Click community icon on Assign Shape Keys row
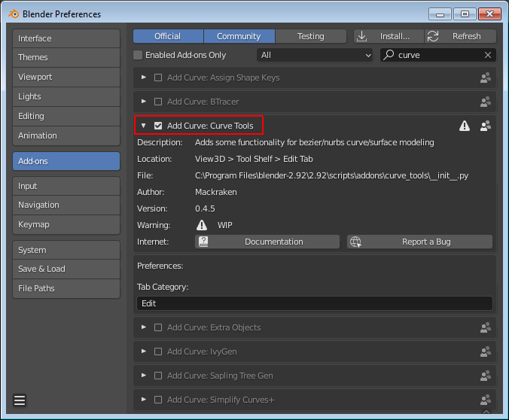 [x=486, y=78]
